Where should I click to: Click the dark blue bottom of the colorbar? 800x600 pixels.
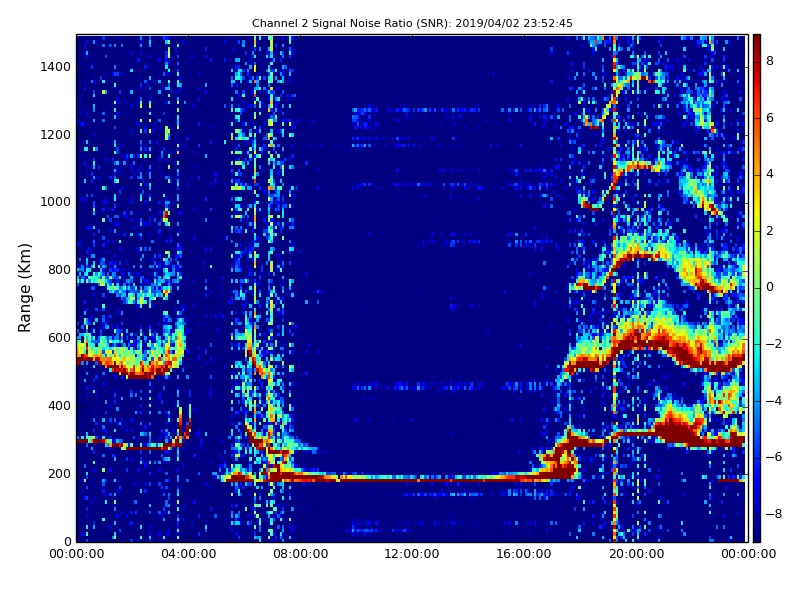[757, 531]
